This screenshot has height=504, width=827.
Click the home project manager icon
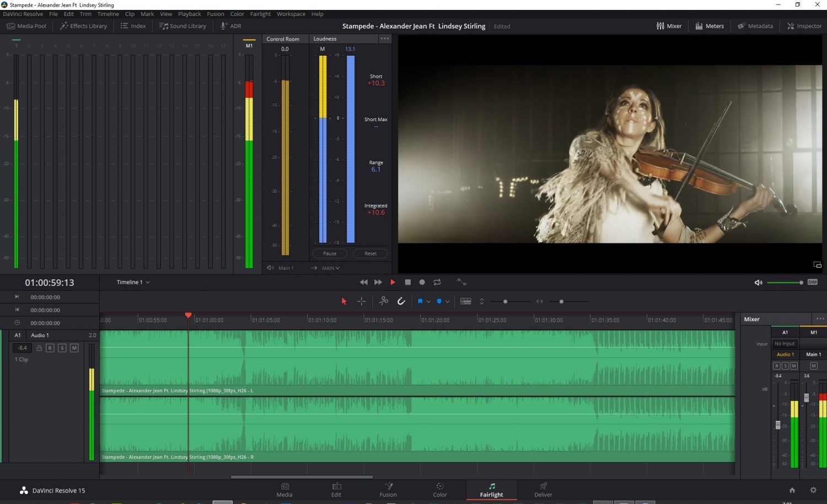pyautogui.click(x=792, y=490)
